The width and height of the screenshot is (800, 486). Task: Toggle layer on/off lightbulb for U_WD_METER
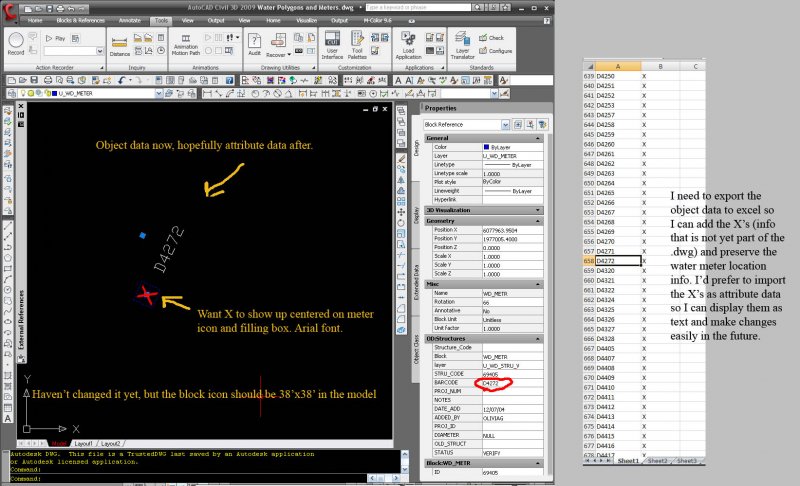point(23,93)
